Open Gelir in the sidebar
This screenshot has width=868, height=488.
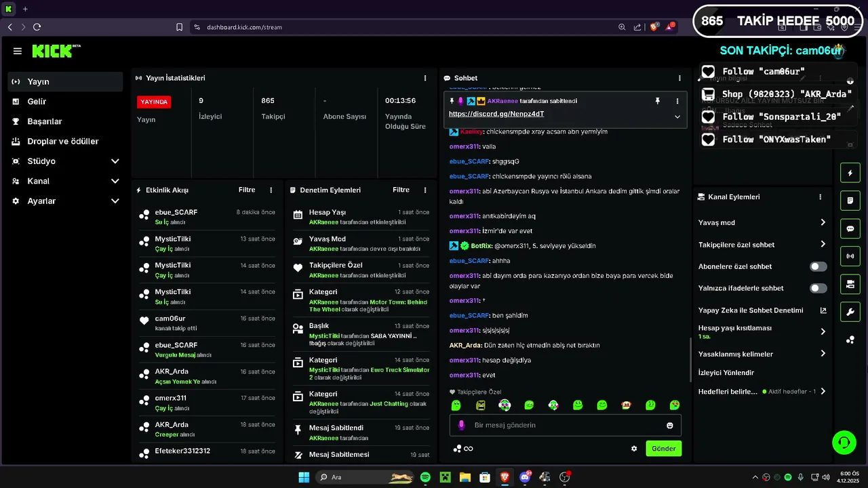click(65, 102)
